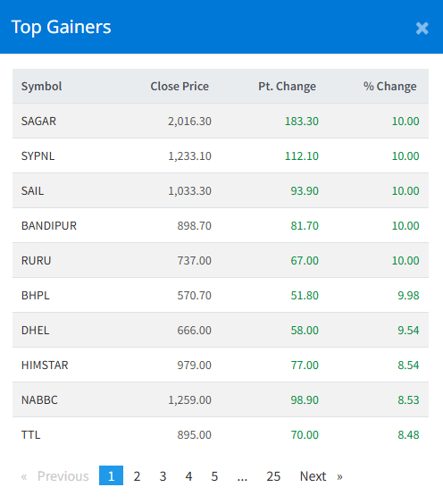Select the NABBC symbol row
The height and width of the screenshot is (504, 443).
click(221, 399)
